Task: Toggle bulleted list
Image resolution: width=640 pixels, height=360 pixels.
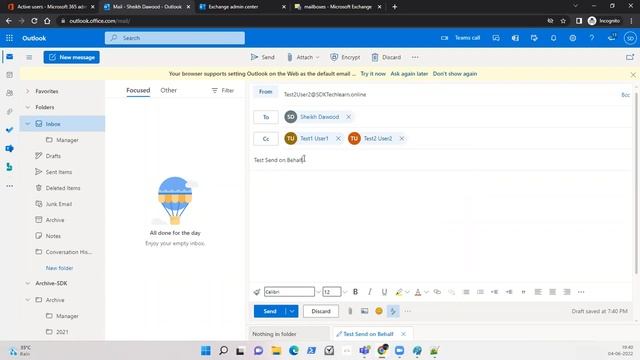Action: coord(466,292)
